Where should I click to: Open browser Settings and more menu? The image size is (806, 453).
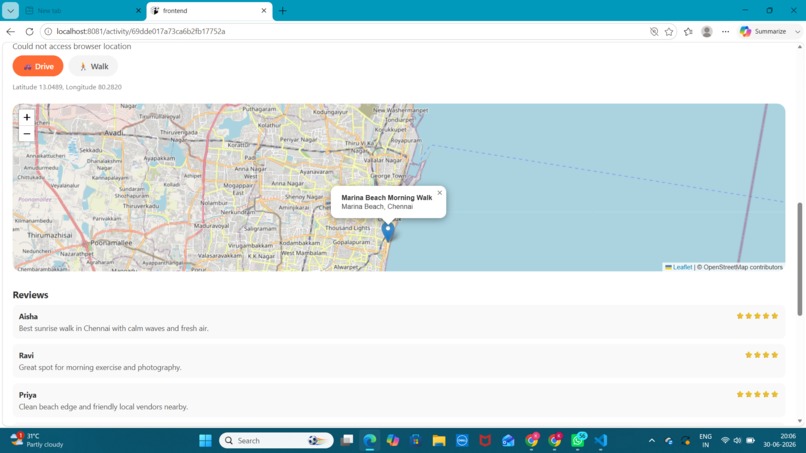tap(725, 31)
